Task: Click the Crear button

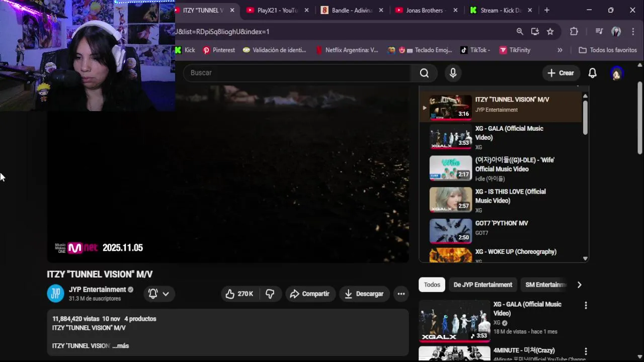Action: [x=560, y=73]
